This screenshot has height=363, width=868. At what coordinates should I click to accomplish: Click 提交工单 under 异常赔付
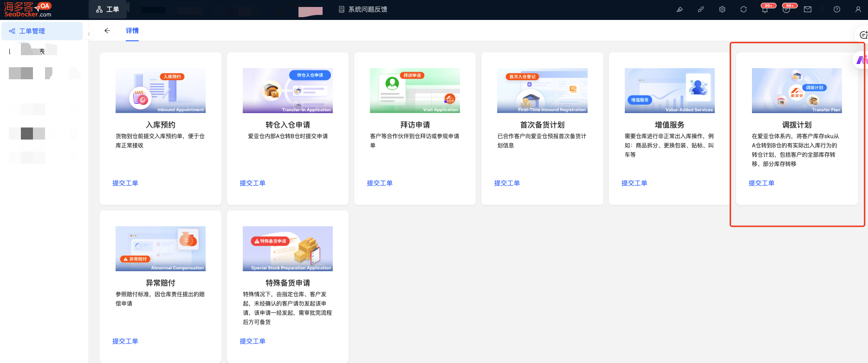click(x=125, y=341)
